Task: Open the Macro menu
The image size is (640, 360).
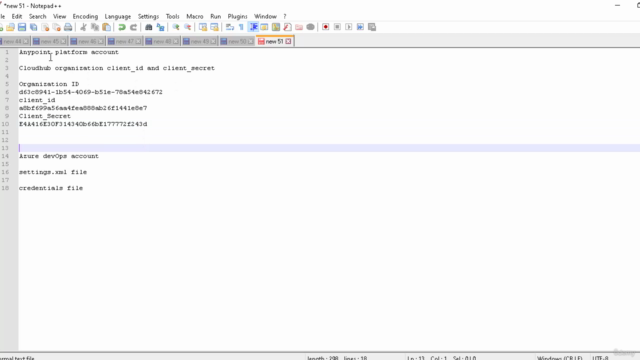Action: coord(195,16)
